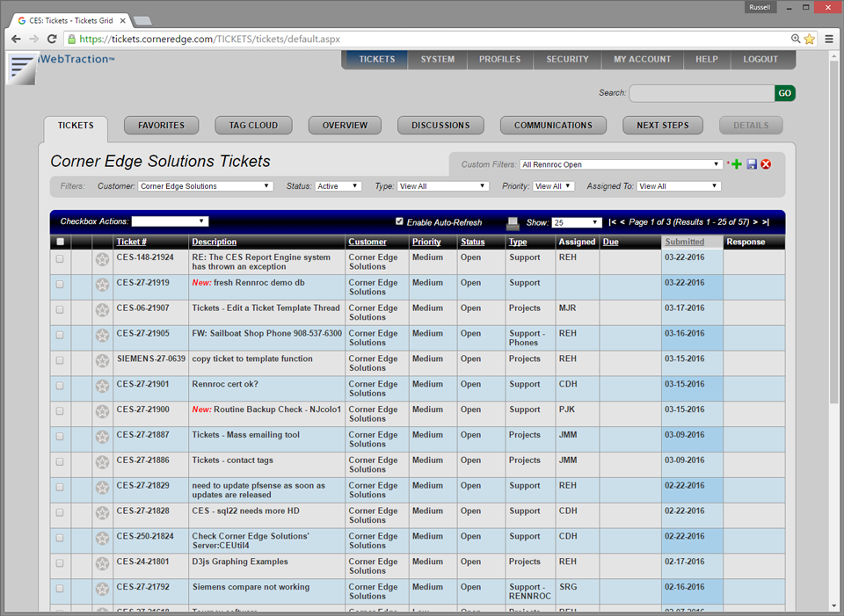Image resolution: width=844 pixels, height=616 pixels.
Task: Click the browser address bar URL
Action: point(210,39)
